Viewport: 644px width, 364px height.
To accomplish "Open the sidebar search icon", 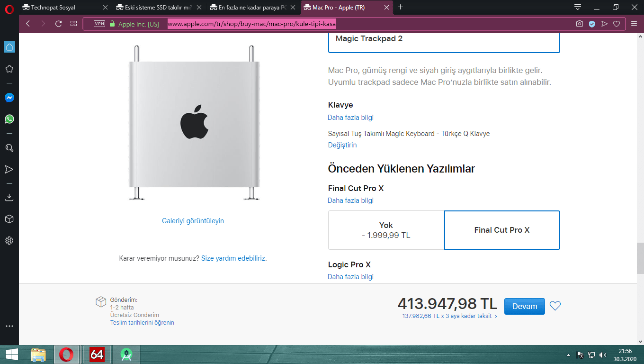I will [9, 148].
